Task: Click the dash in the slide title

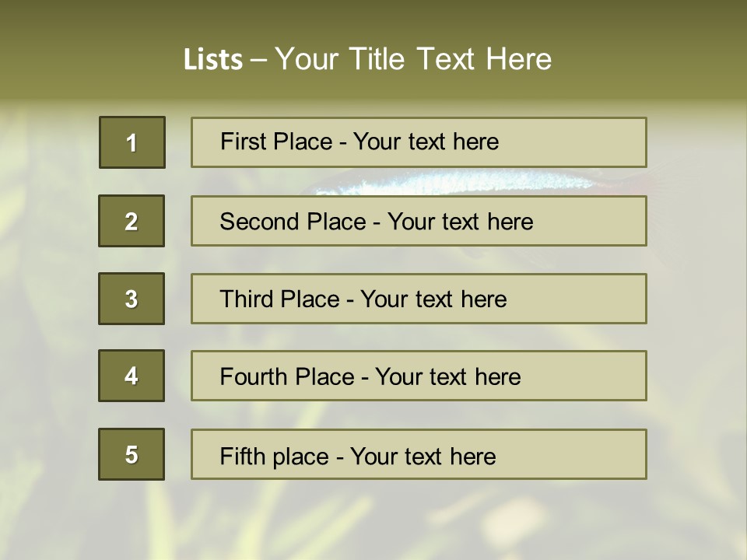Action: point(258,60)
